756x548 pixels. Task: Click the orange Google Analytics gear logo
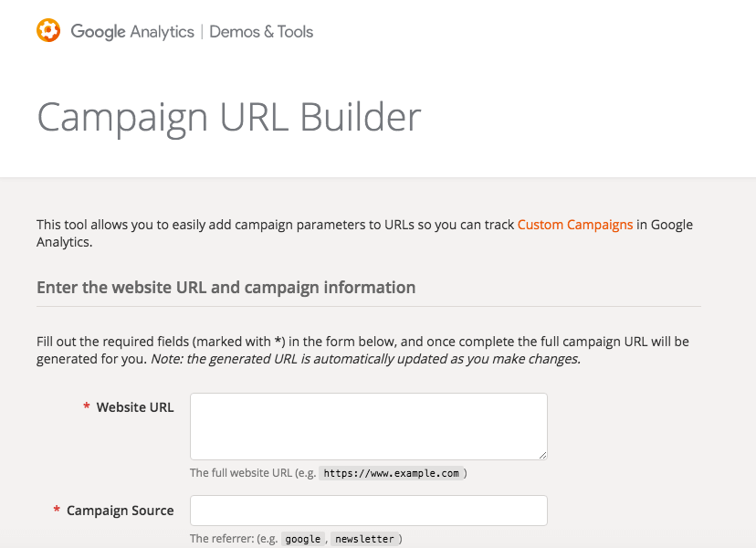point(48,30)
